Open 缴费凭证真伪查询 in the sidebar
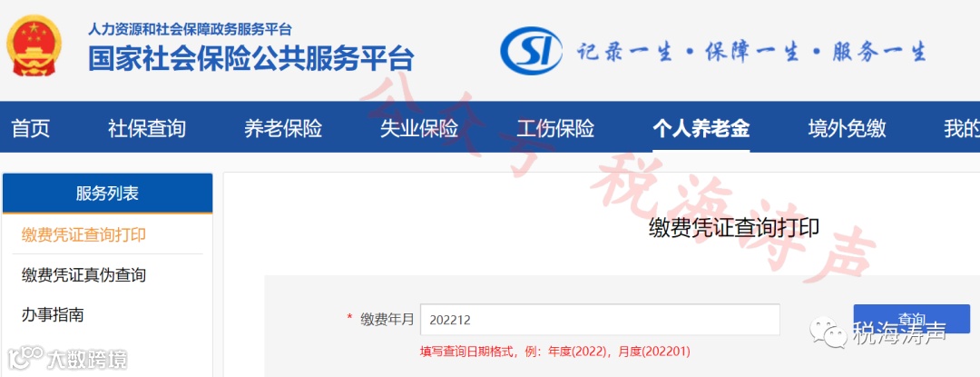 coord(83,274)
